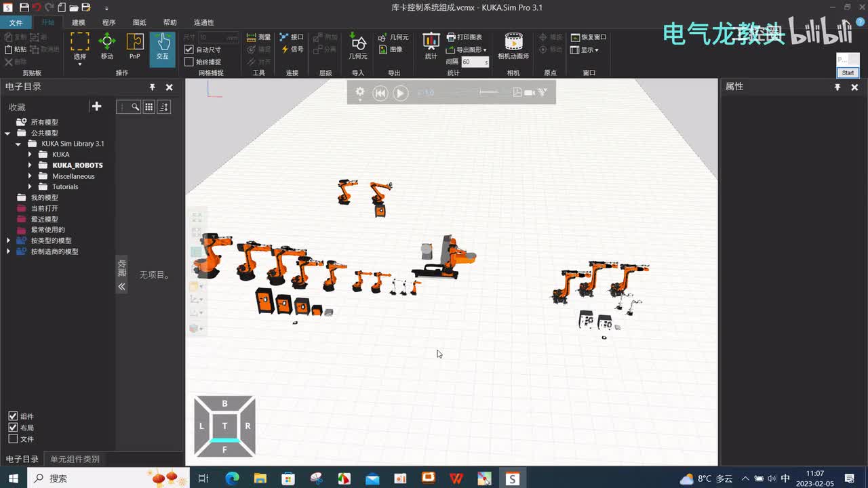Expand the Miscellaneous folder
Image resolution: width=868 pixels, height=488 pixels.
(x=30, y=176)
